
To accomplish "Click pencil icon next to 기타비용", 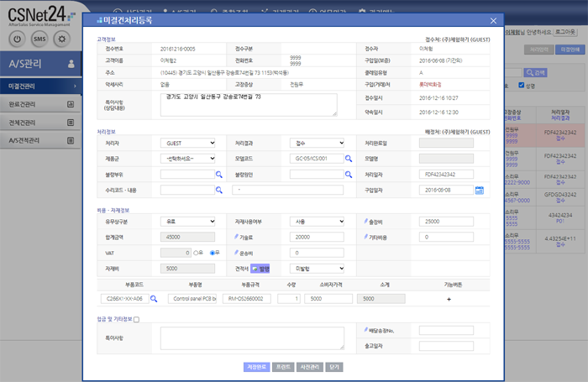I will pos(365,237).
